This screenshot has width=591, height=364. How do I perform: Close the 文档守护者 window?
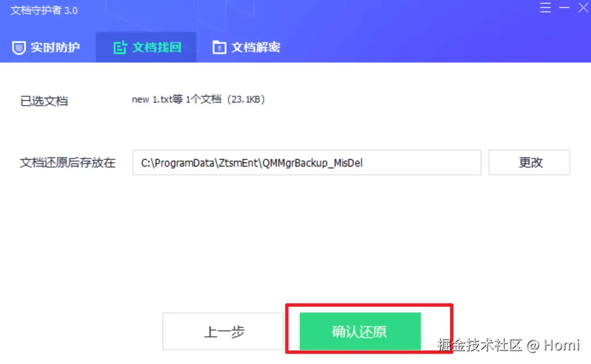583,7
